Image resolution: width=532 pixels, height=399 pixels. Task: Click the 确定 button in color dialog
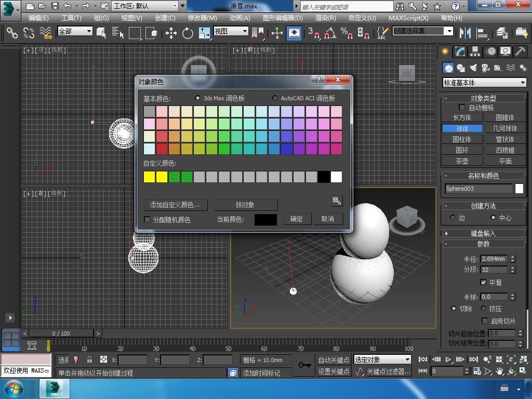click(296, 219)
